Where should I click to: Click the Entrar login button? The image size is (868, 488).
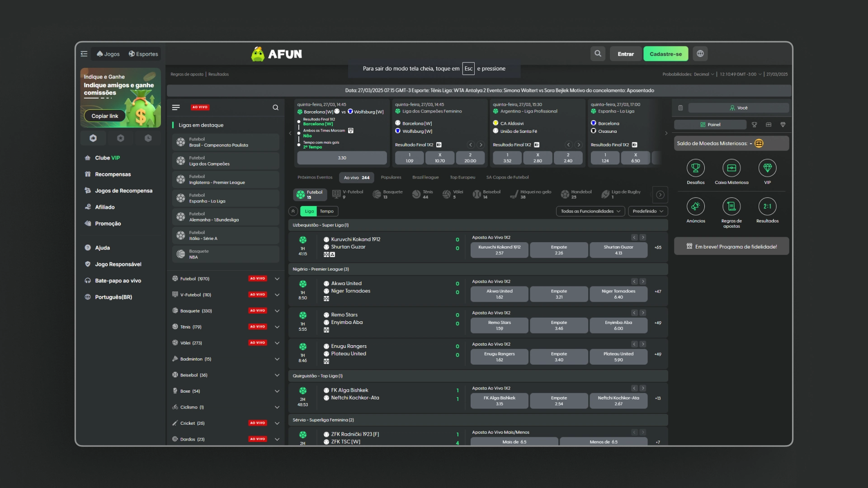pos(626,54)
